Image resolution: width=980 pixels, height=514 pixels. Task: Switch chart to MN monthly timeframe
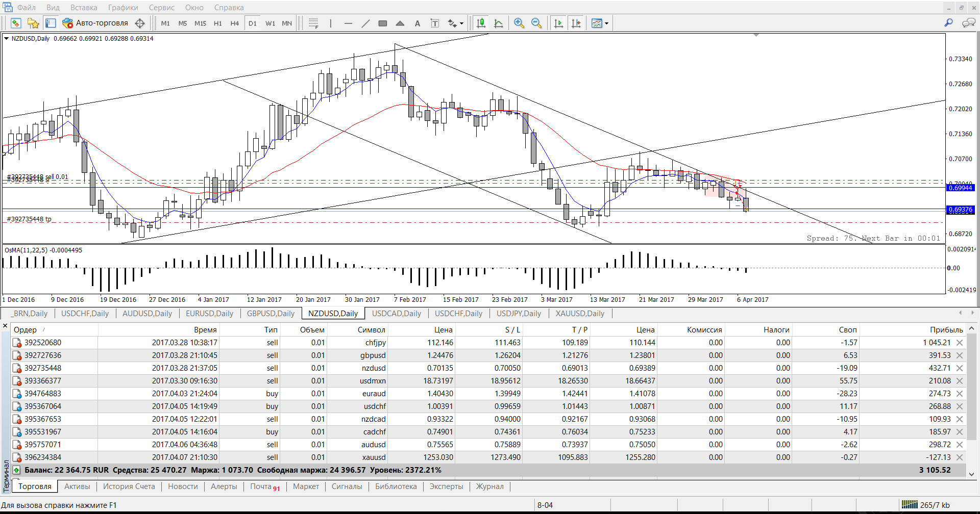287,23
